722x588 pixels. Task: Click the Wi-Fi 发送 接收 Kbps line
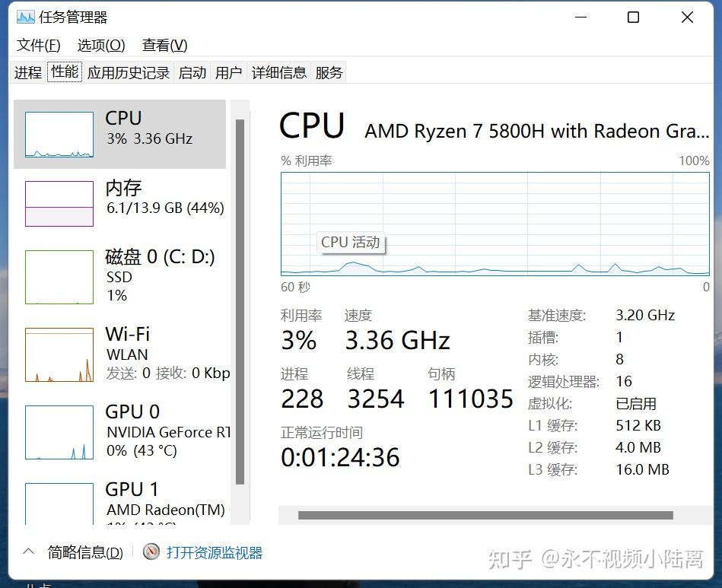168,373
